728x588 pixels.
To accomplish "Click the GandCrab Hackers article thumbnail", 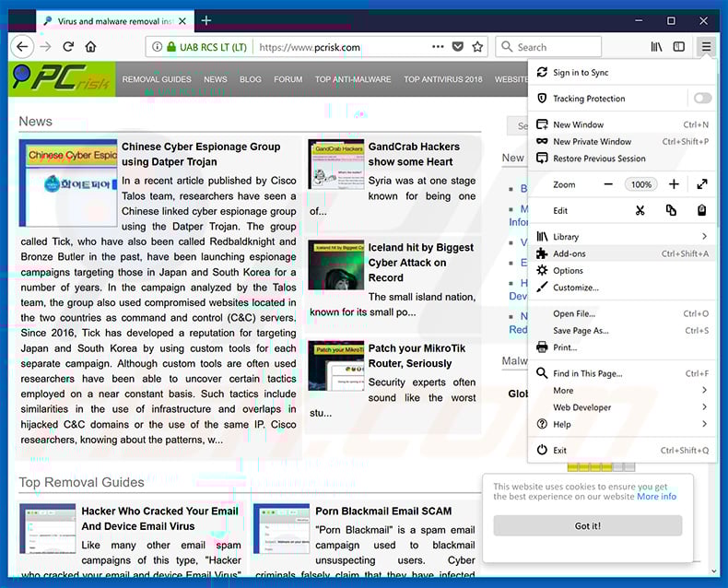I will coord(336,164).
